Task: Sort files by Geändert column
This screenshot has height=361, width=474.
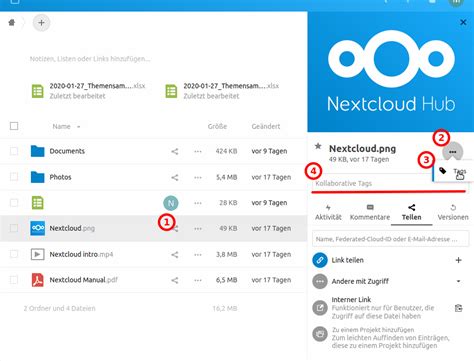Action: 266,126
